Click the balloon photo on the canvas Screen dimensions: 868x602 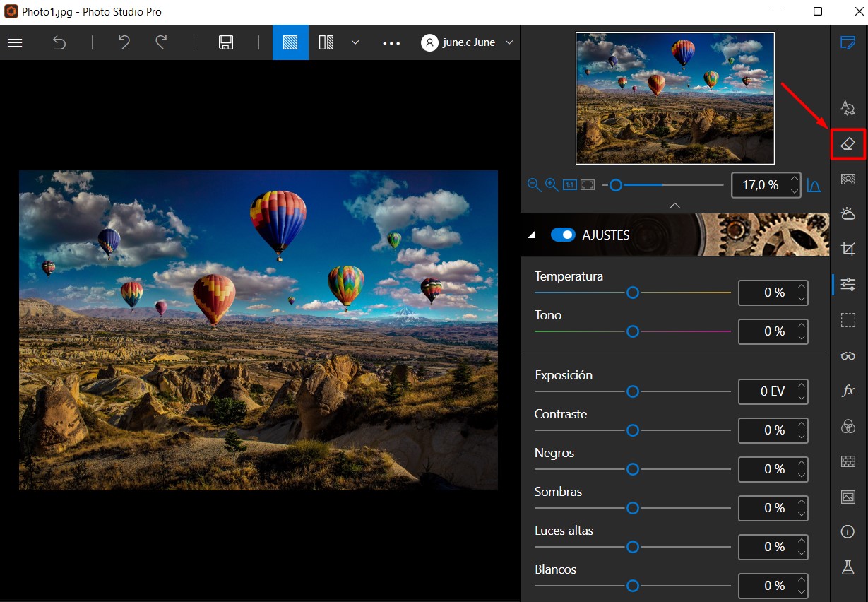(258, 330)
